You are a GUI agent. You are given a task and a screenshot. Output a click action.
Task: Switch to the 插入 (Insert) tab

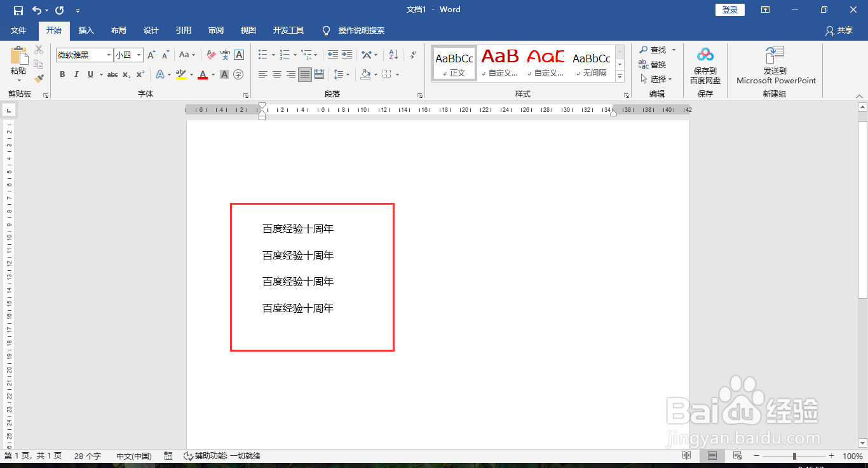click(x=86, y=30)
